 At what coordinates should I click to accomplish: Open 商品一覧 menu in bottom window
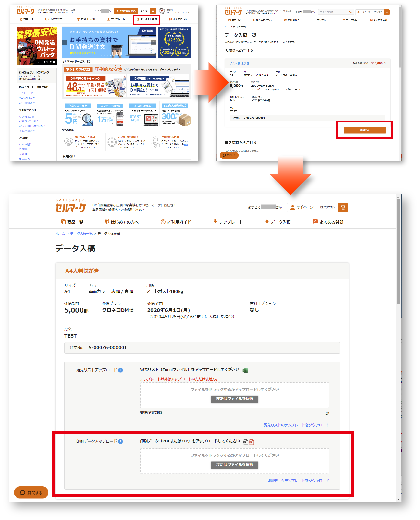point(72,222)
